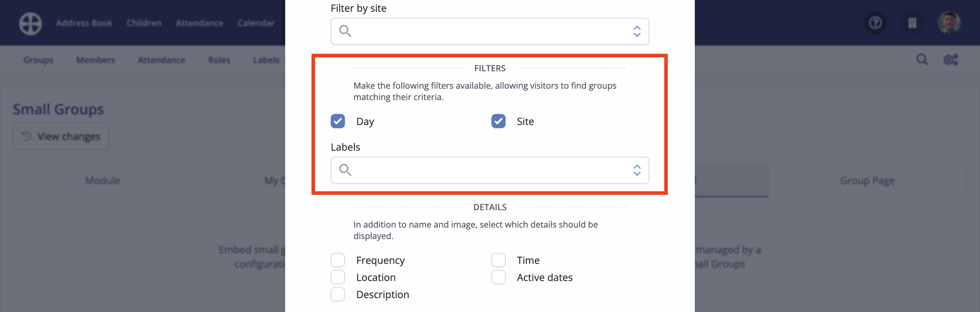This screenshot has width=980, height=312.
Task: Enable the Active dates checkbox
Action: pyautogui.click(x=499, y=277)
